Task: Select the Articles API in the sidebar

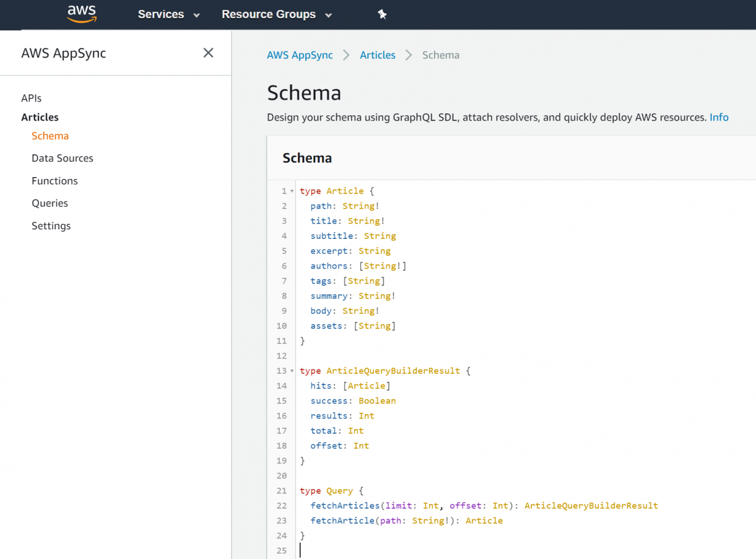Action: pos(40,117)
